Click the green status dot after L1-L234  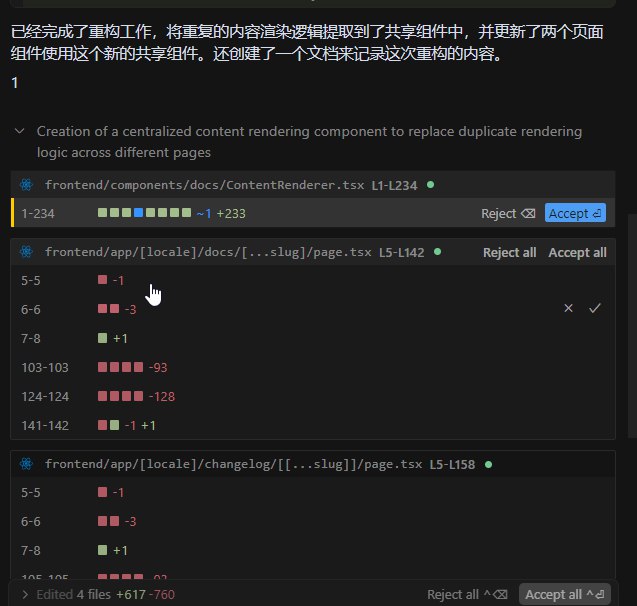[431, 185]
